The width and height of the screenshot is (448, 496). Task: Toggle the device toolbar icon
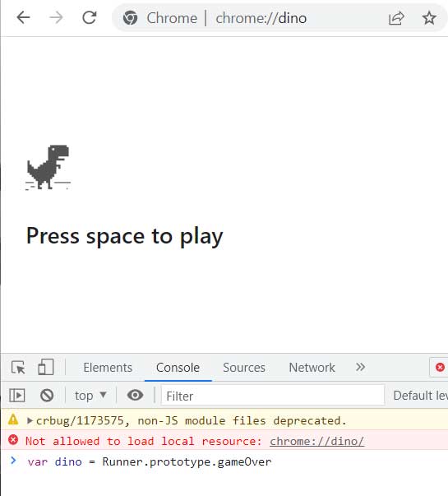click(46, 367)
